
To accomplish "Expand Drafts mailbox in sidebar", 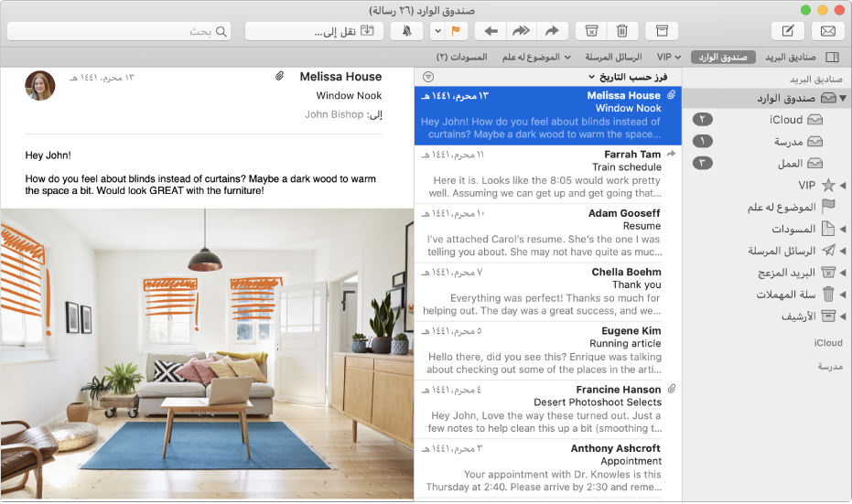I will [x=843, y=230].
